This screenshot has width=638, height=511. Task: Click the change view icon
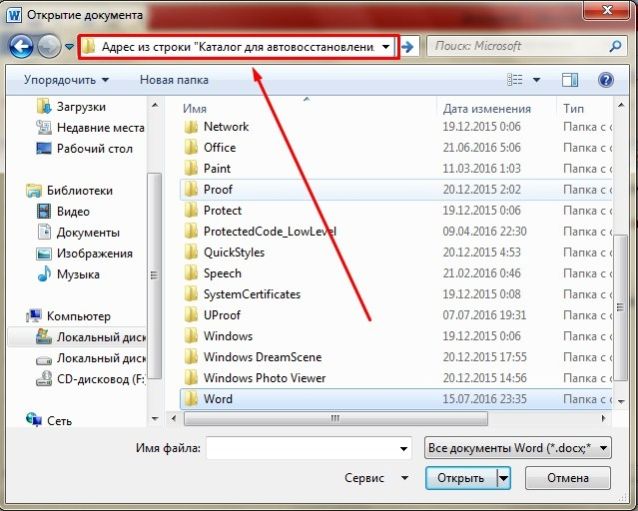(515, 79)
